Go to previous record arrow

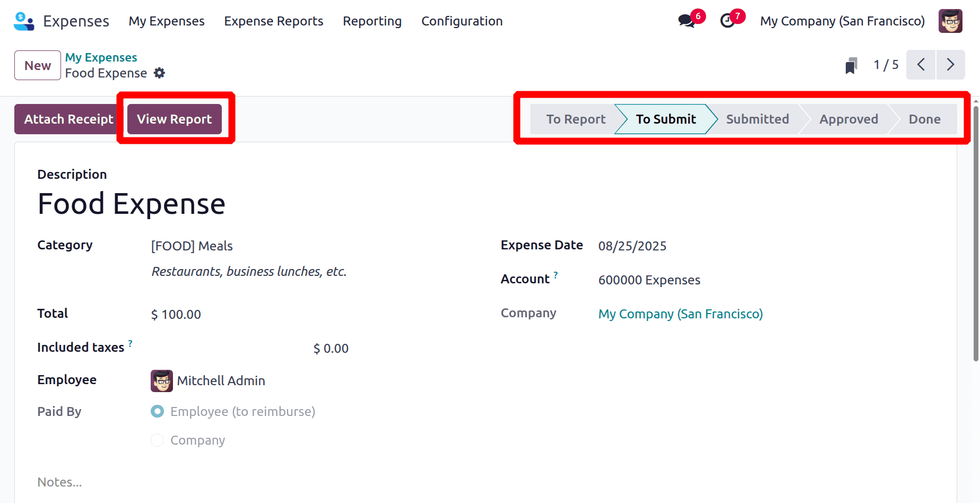pos(921,65)
